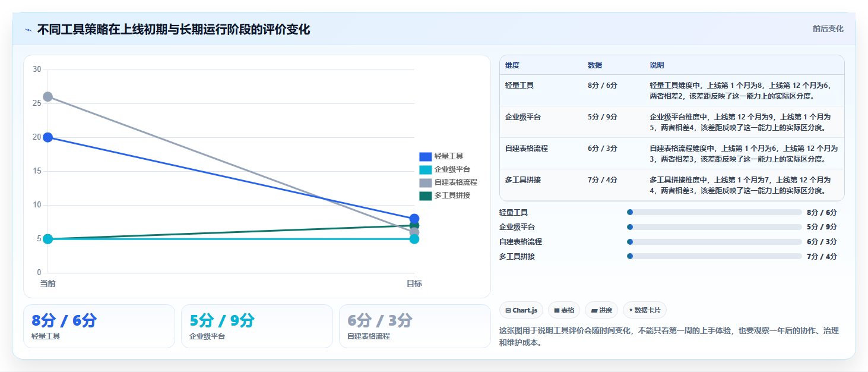Click the trend icon beside the page title
Screen dimensions: 868x372
tap(28, 30)
